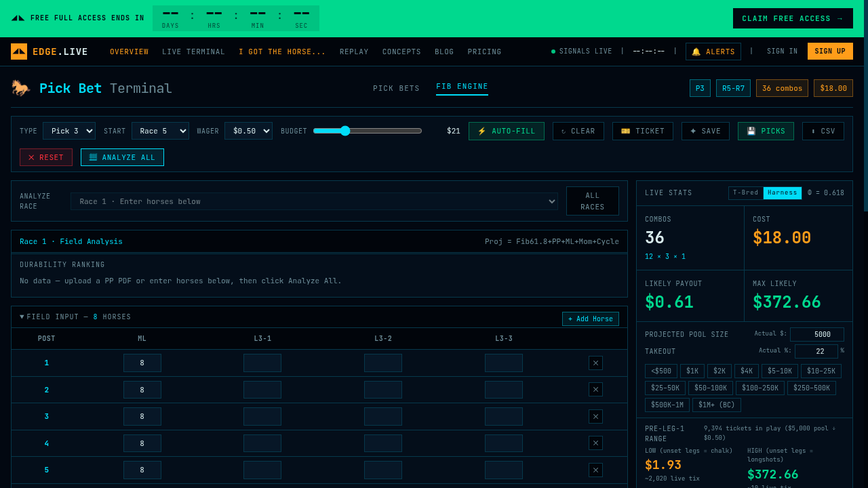868x488 pixels.
Task: Click the Actual $ pool size field
Action: [816, 335]
